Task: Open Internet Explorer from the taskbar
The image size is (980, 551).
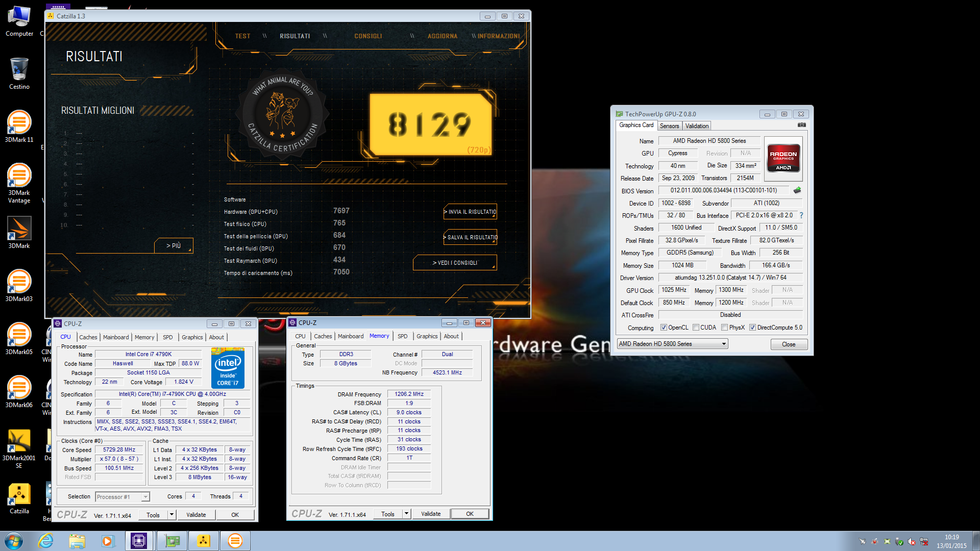Action: point(46,541)
